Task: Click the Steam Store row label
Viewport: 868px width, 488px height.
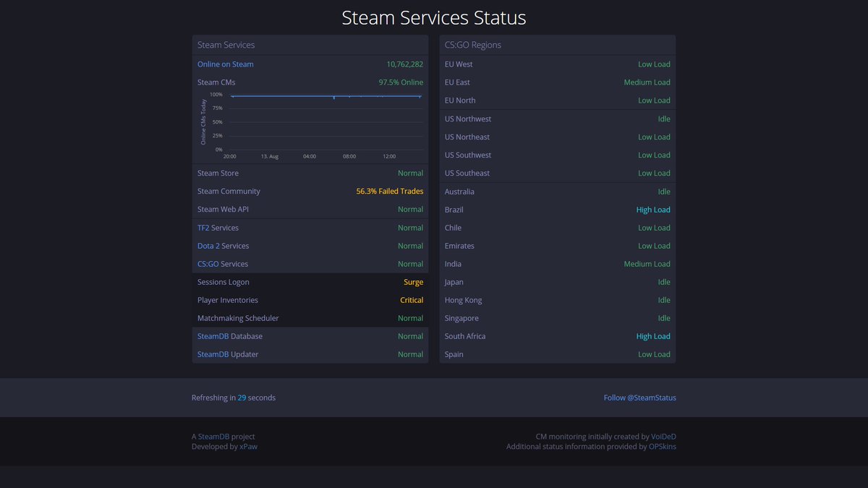Action: point(218,174)
